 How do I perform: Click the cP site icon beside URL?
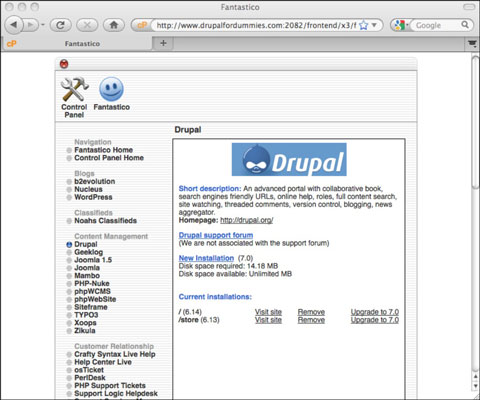tap(142, 25)
